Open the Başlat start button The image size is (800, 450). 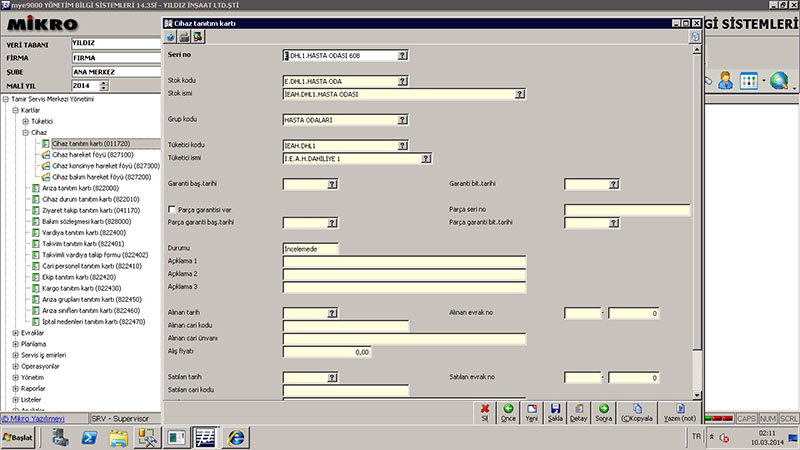coord(18,438)
